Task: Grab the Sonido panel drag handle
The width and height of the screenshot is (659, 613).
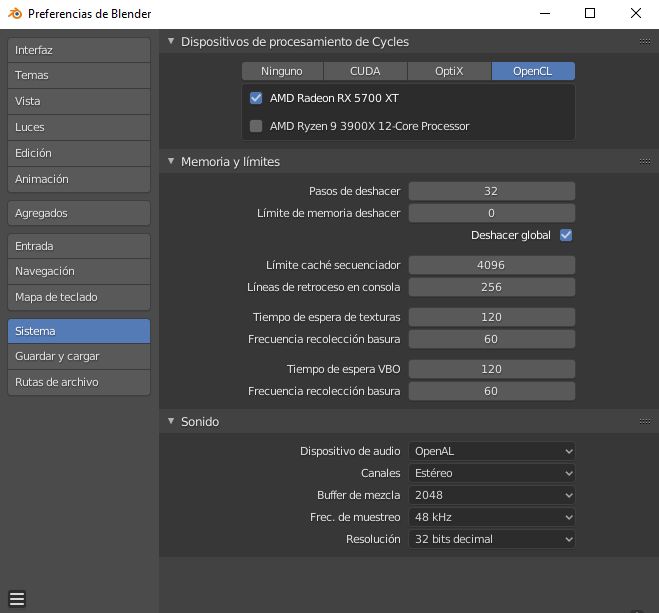Action: [645, 421]
